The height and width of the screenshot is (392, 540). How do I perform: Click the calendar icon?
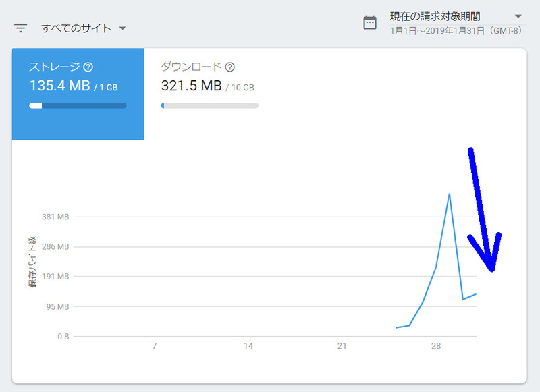370,23
